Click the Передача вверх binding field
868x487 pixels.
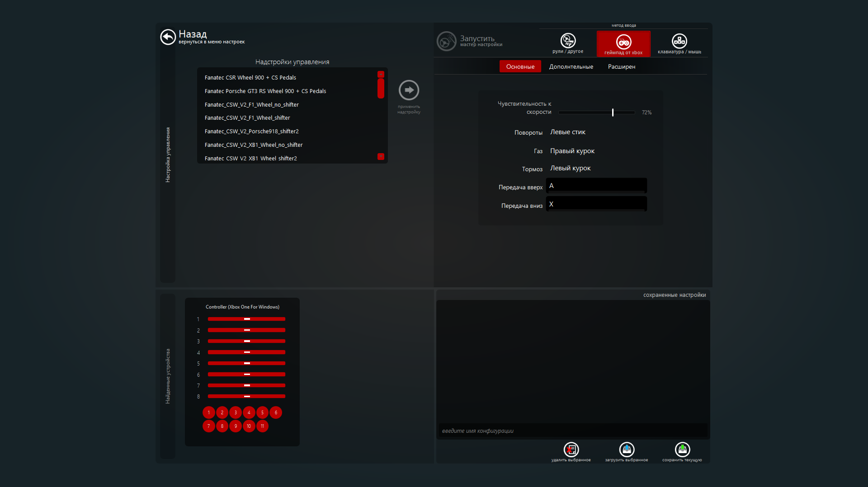(x=596, y=186)
